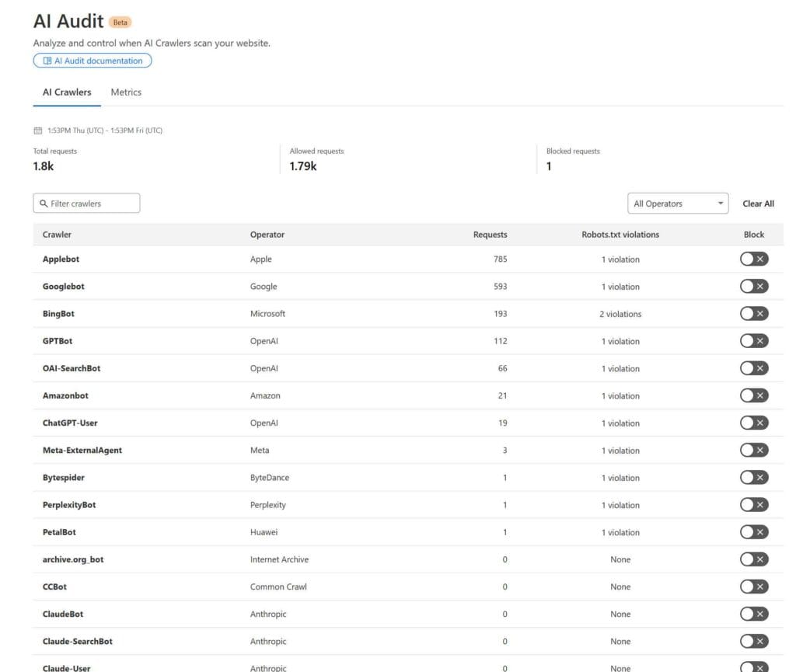Turn on block switch for GPTBot

753,341
